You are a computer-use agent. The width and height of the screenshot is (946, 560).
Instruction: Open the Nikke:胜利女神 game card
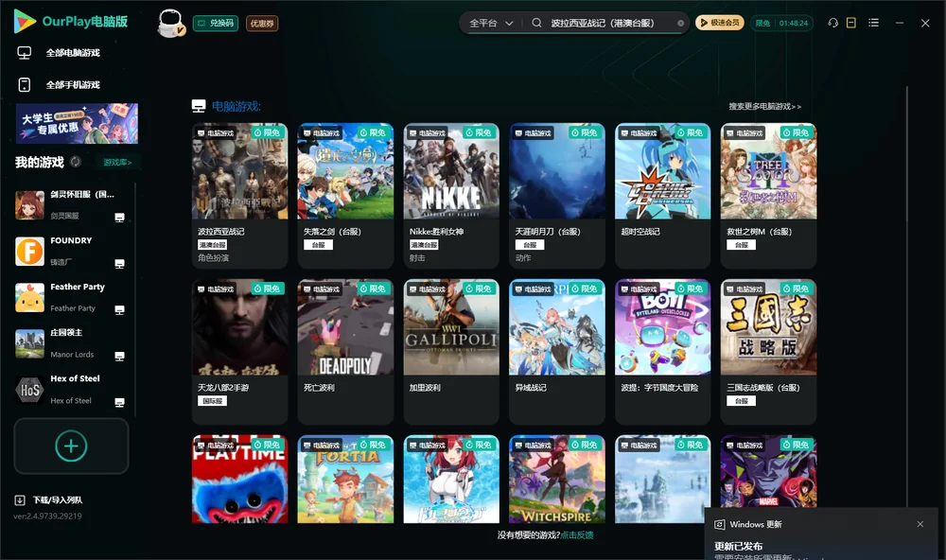coord(451,196)
